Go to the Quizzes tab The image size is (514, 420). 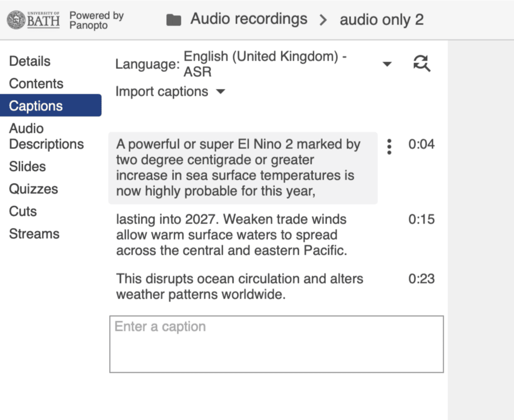click(x=34, y=189)
